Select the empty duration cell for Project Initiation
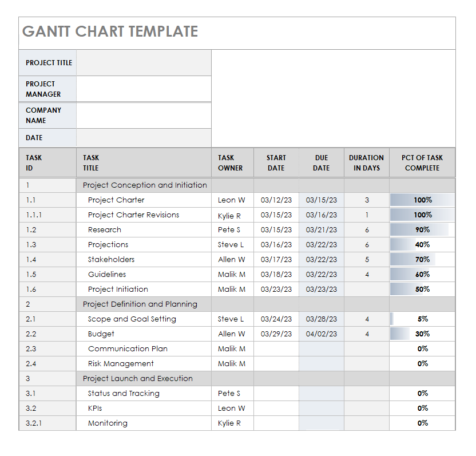 [367, 290]
